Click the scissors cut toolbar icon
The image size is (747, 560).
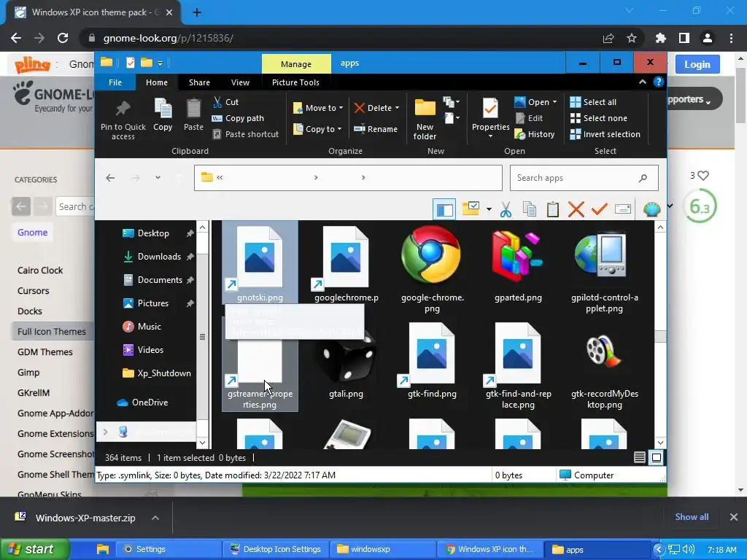(x=506, y=209)
